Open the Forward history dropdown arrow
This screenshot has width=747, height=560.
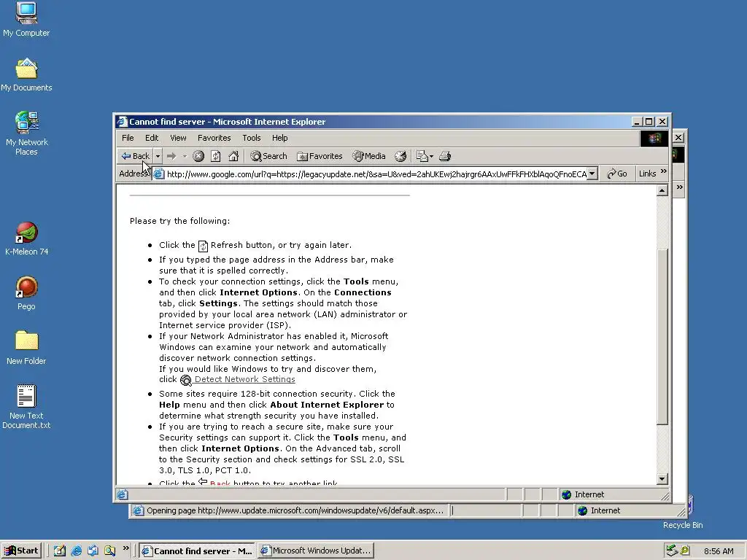pos(185,156)
